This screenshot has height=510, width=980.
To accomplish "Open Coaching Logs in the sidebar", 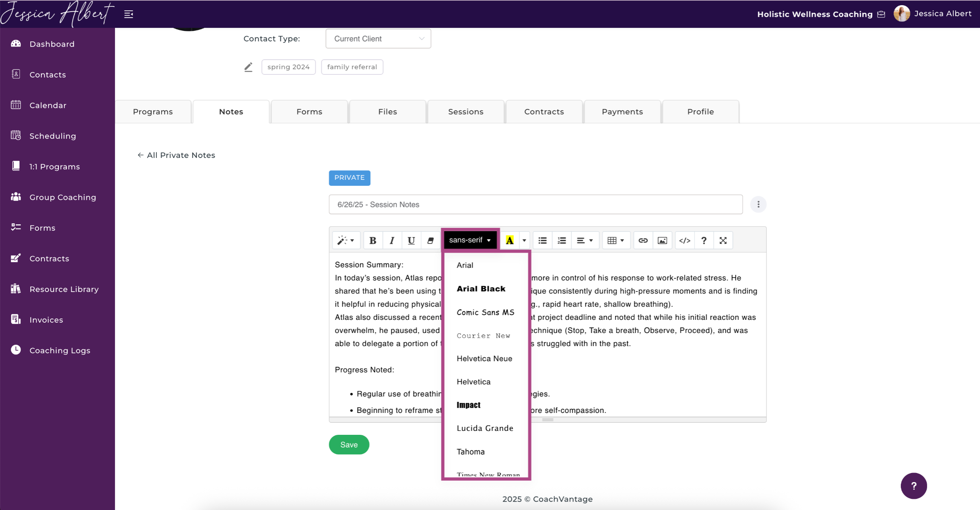I will tap(60, 350).
